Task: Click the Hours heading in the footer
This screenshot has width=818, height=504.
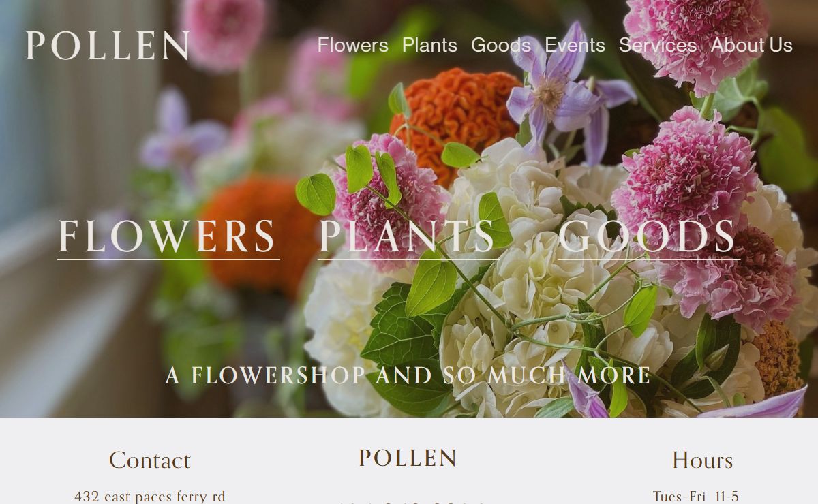Action: click(x=702, y=460)
